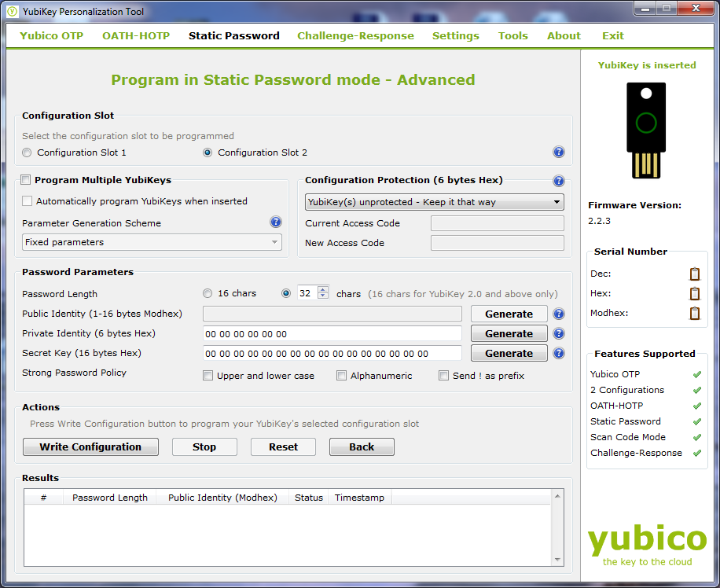The image size is (720, 588).
Task: Click the New Access Code field
Action: (498, 243)
